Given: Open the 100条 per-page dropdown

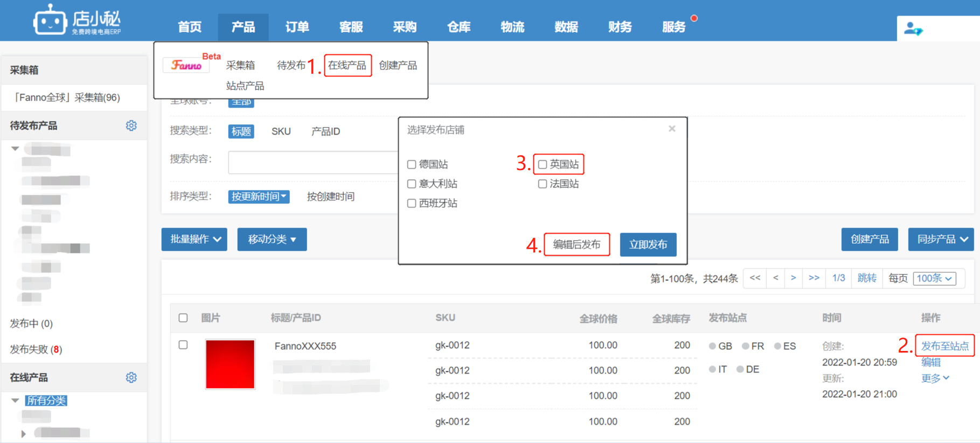Looking at the screenshot, I should click(935, 278).
